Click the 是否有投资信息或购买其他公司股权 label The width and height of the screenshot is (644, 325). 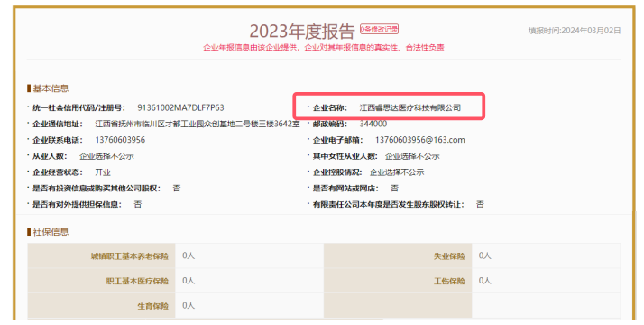click(x=97, y=188)
